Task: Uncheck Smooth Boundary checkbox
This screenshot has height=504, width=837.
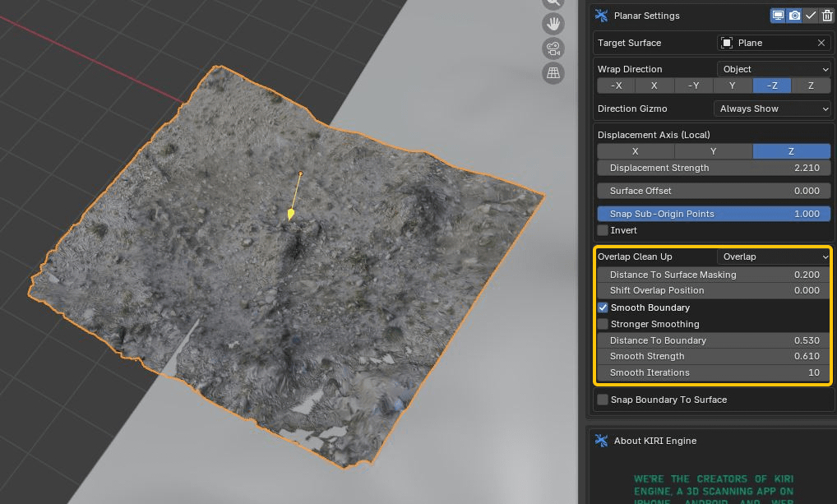Action: pos(603,307)
